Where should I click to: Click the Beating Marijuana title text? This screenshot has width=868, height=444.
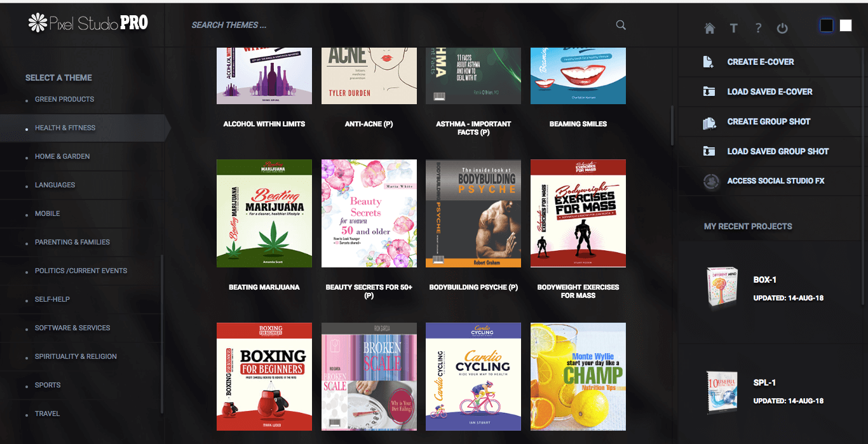coord(264,287)
